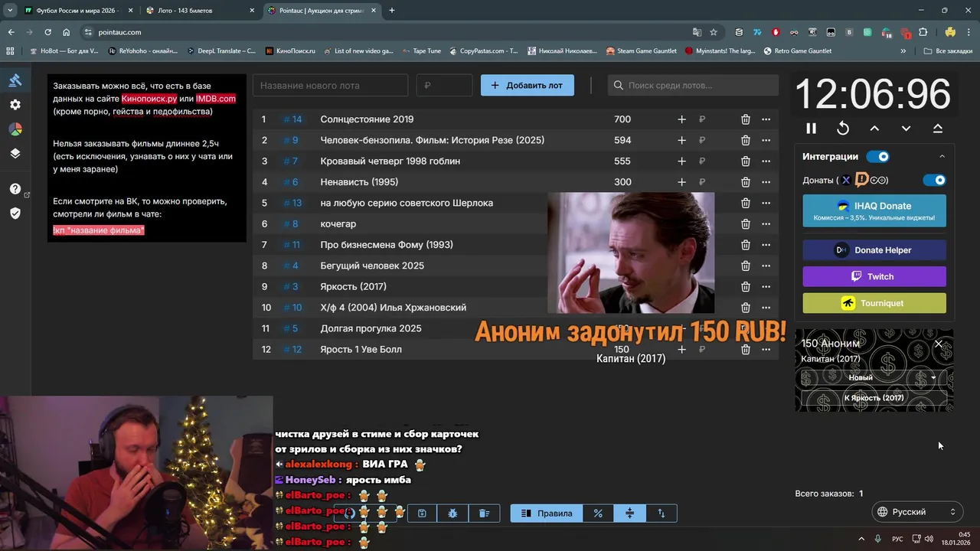Connect Tourniquet integration

tap(874, 303)
